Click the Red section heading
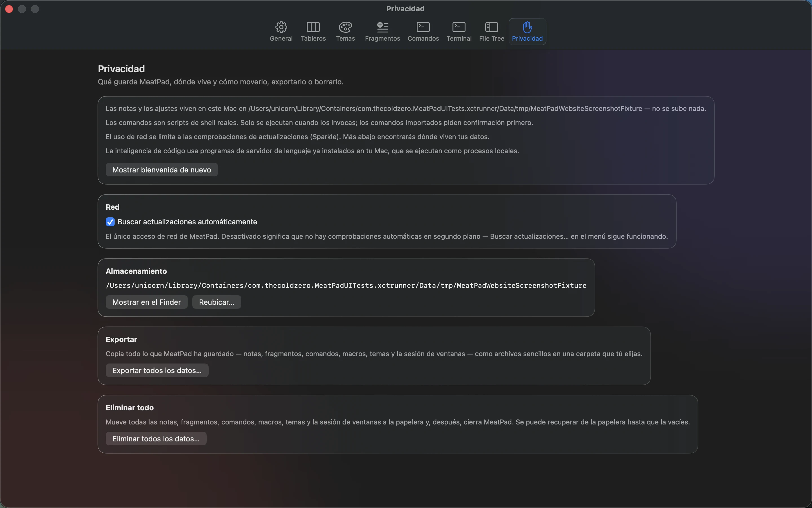This screenshot has height=508, width=812. [112, 207]
